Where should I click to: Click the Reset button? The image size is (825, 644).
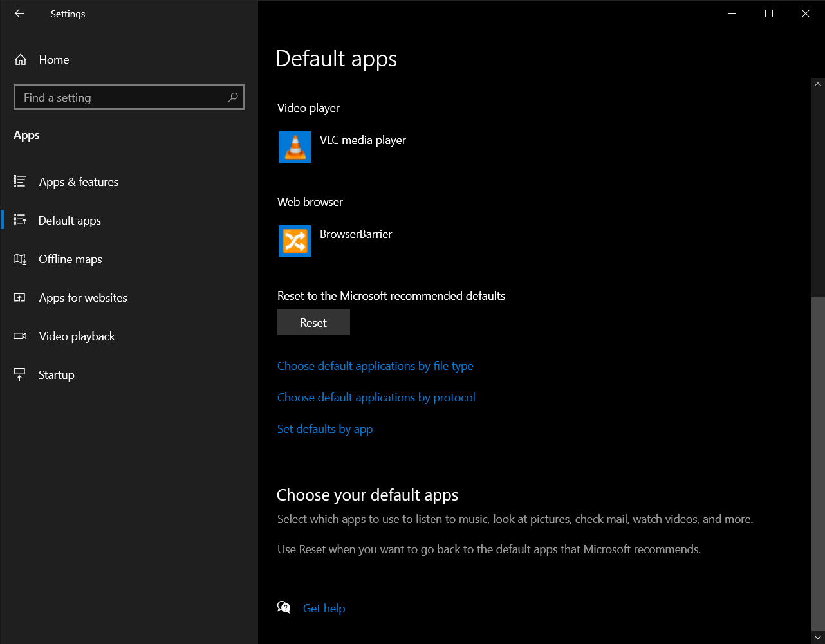313,322
